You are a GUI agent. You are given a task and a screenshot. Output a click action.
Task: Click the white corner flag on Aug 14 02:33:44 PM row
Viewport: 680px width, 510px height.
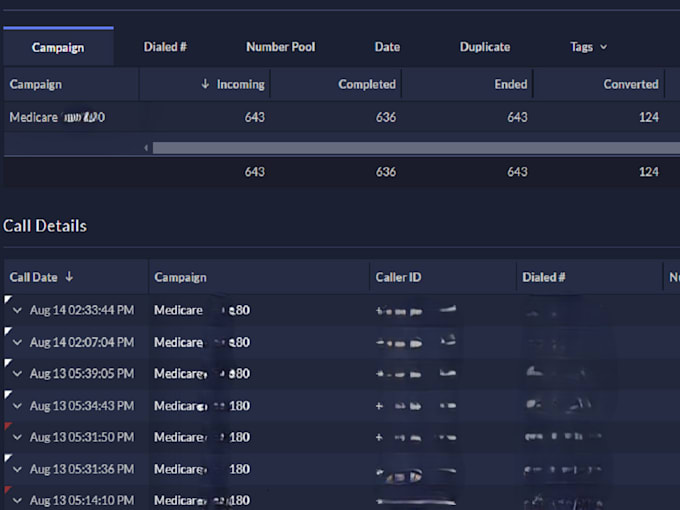tap(7, 299)
